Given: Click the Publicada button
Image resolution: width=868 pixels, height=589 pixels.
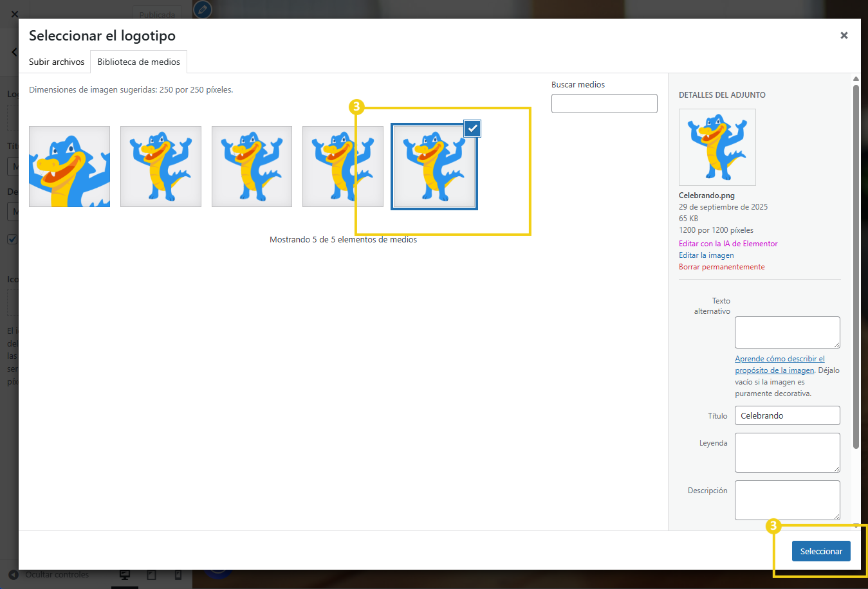Looking at the screenshot, I should point(156,14).
